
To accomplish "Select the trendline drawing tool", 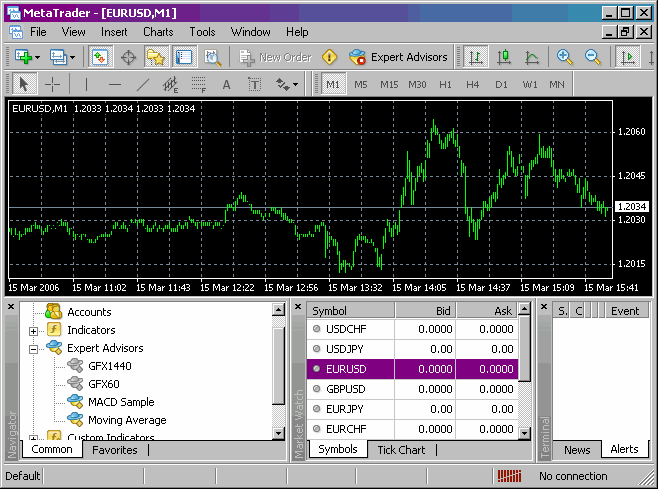I will (x=143, y=84).
